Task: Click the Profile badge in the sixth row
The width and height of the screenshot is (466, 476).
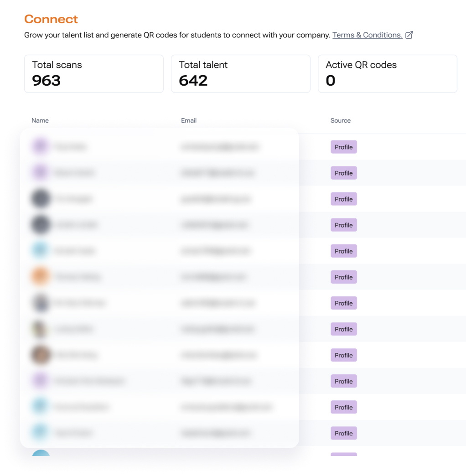Action: click(x=343, y=277)
